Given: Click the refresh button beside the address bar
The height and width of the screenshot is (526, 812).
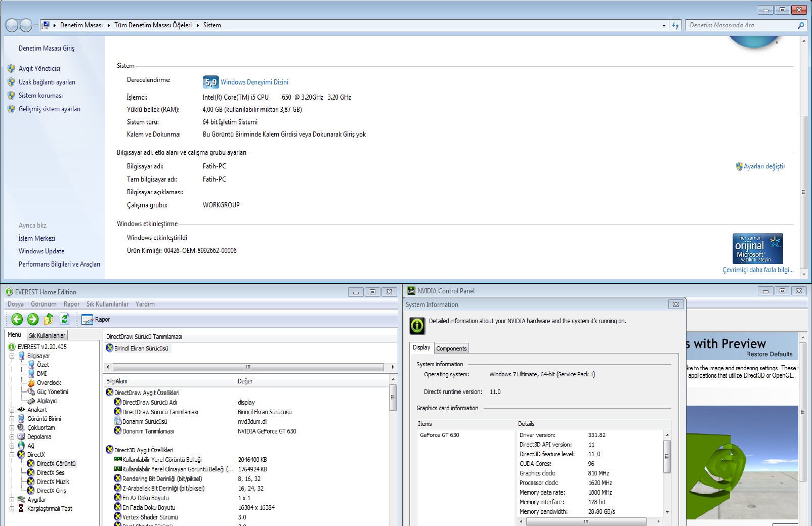Looking at the screenshot, I should click(x=675, y=25).
